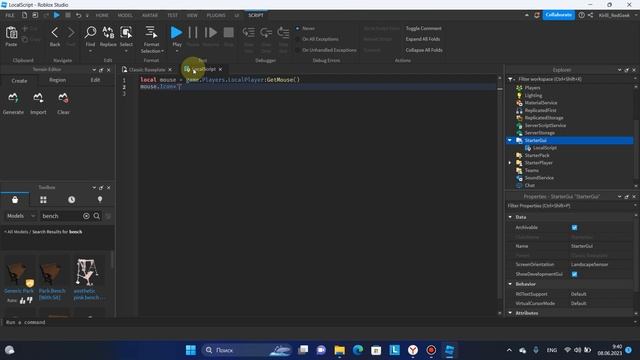Open the Find dropdown arrow

click(90, 51)
